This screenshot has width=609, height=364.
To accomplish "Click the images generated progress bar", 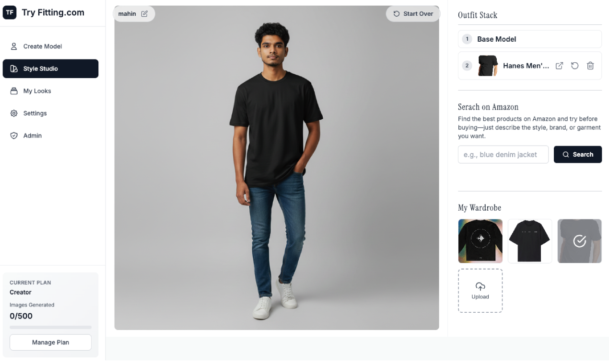I will 50,327.
